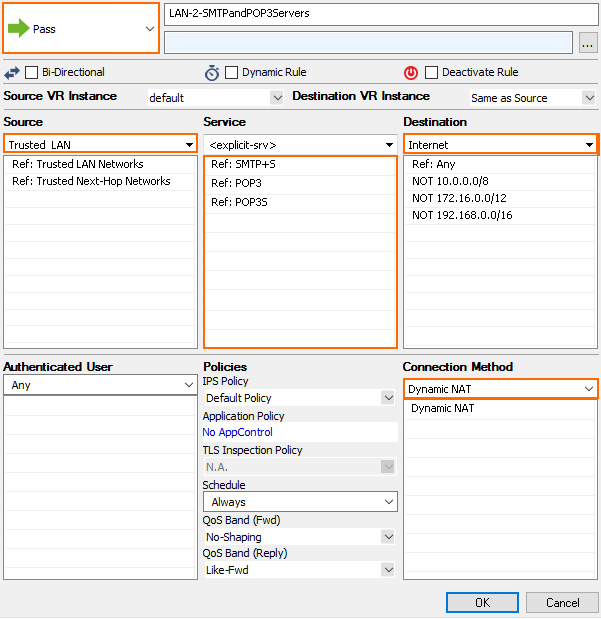Click the ellipsis button beside description field
The width and height of the screenshot is (601, 619).
point(588,42)
